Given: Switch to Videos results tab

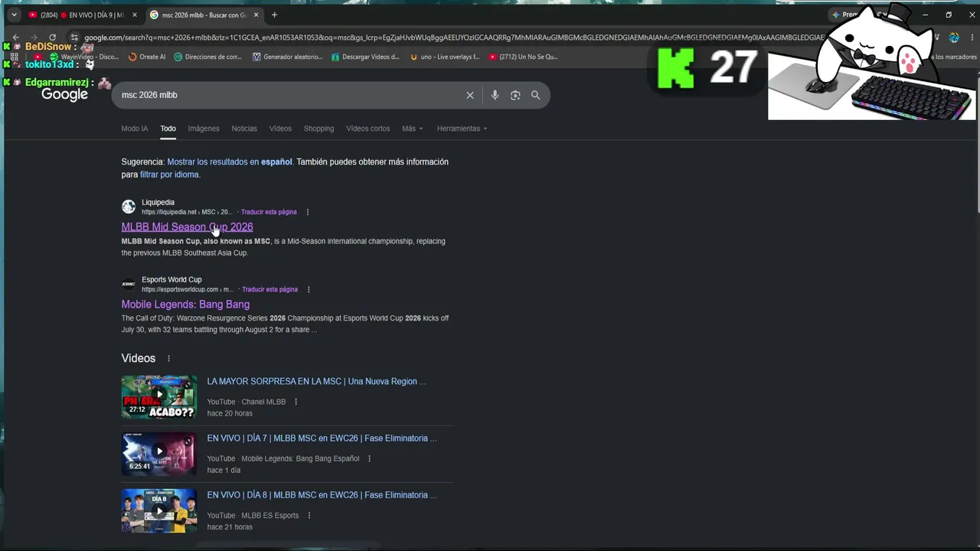Looking at the screenshot, I should coord(280,129).
